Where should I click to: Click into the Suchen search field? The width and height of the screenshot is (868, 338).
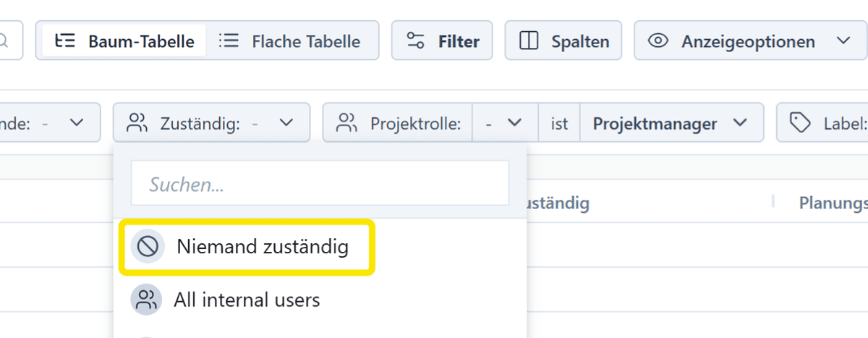[320, 185]
